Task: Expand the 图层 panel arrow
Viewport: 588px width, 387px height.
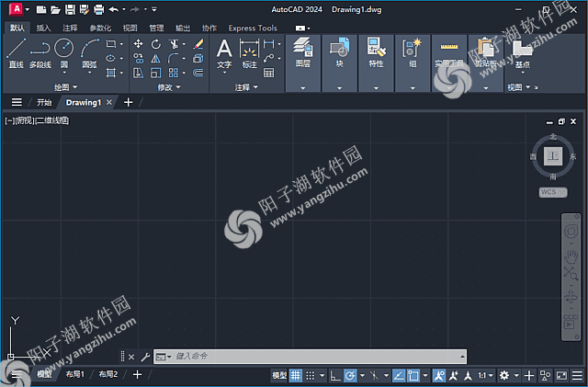Action: pyautogui.click(x=302, y=88)
